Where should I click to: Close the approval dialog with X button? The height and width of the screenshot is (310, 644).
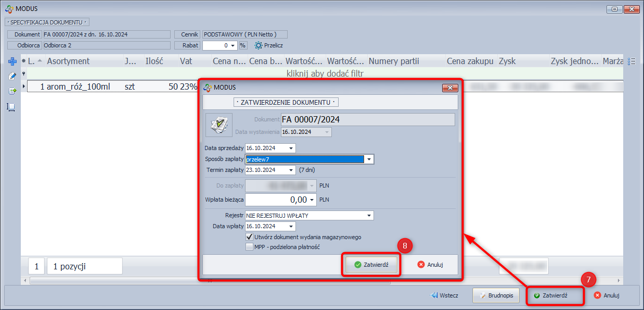tap(449, 88)
